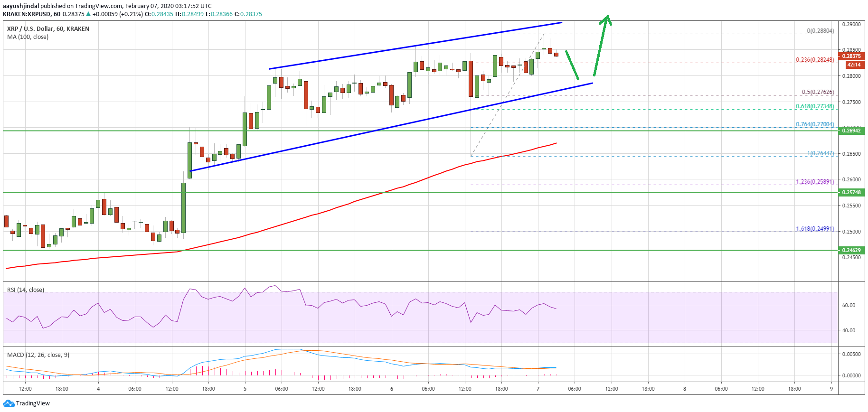
Task: Select the Fibonacci 1.236(0.25891) level label
Action: [x=815, y=182]
